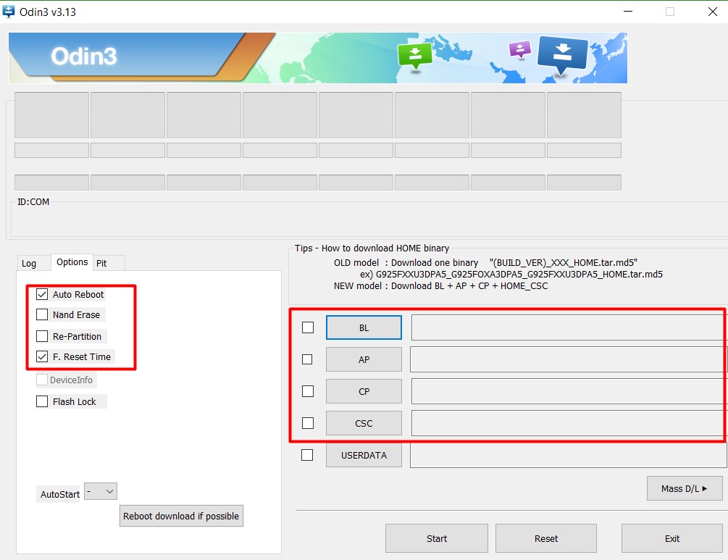
Task: Click the AP file button
Action: point(364,359)
